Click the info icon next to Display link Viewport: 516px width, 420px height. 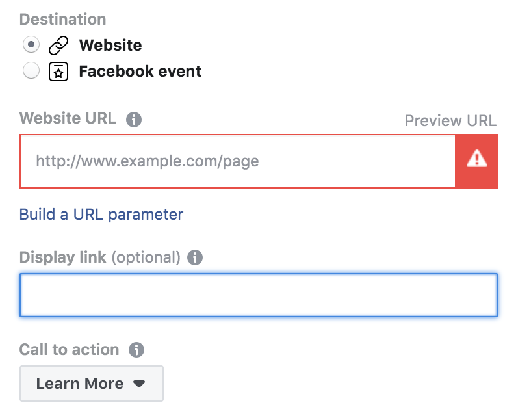[x=195, y=257]
